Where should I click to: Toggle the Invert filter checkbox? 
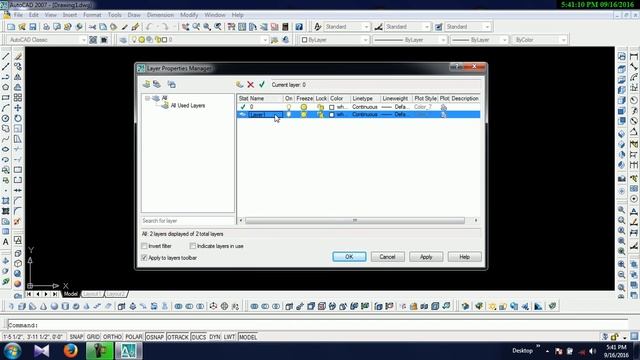coord(144,246)
